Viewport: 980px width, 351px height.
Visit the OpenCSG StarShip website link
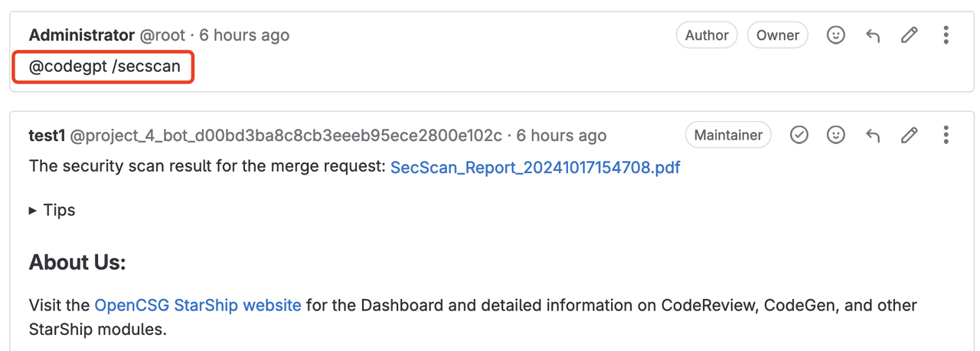point(198,305)
